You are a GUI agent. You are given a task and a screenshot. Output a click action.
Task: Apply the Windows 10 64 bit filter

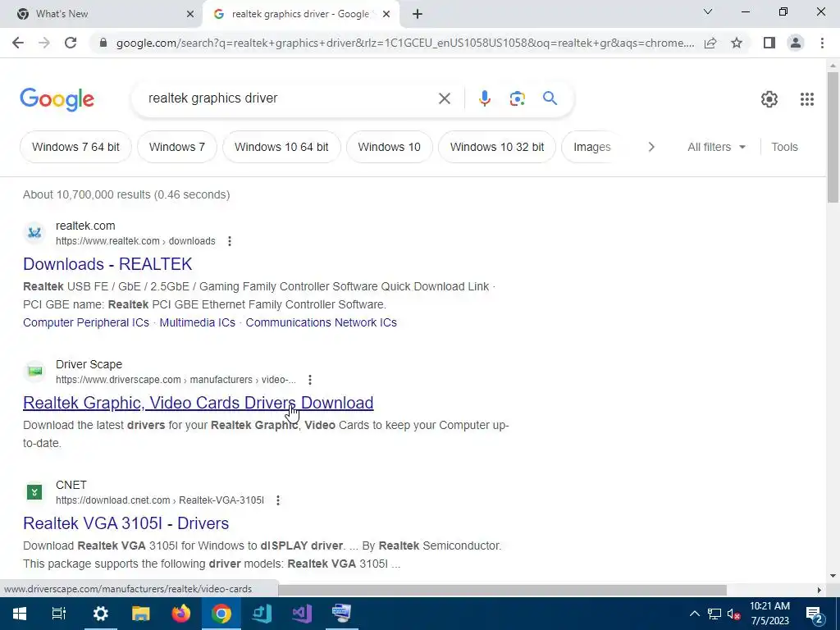[x=281, y=147]
